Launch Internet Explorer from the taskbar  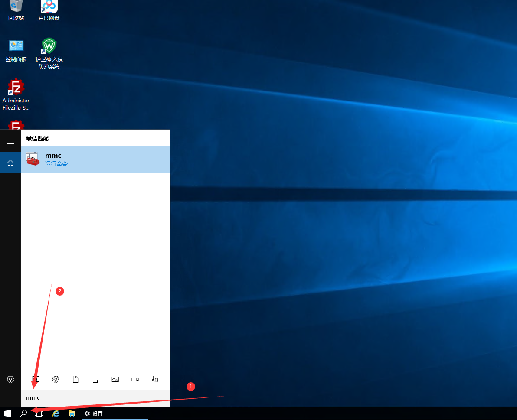(x=56, y=413)
